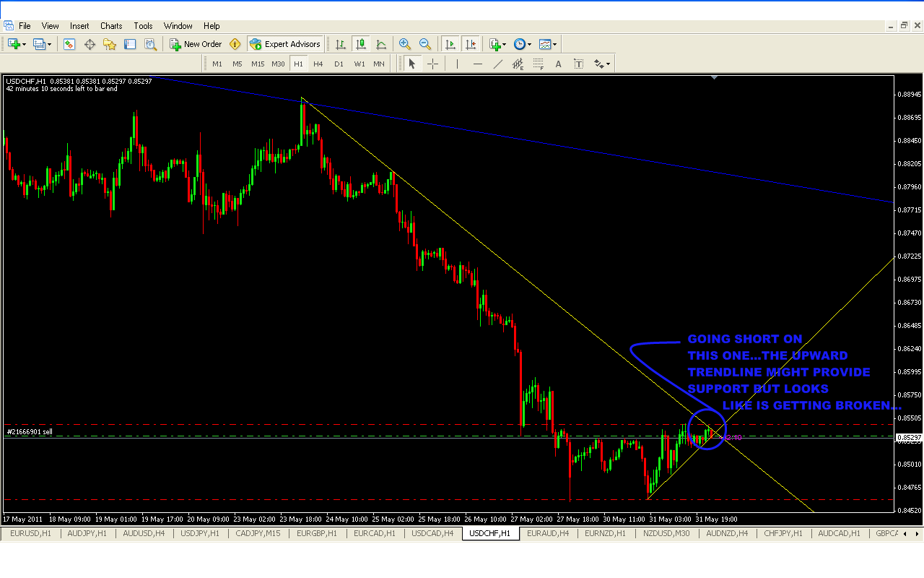Select the Crosshair tool
The height and width of the screenshot is (578, 924).
432,64
